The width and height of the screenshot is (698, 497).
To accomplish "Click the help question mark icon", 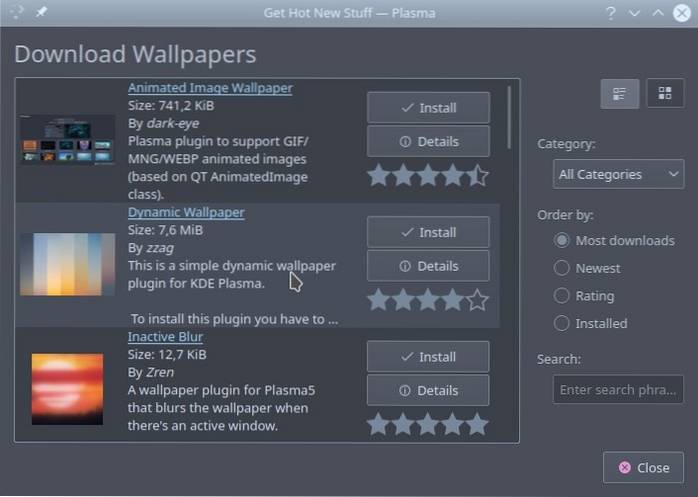I will pyautogui.click(x=610, y=12).
